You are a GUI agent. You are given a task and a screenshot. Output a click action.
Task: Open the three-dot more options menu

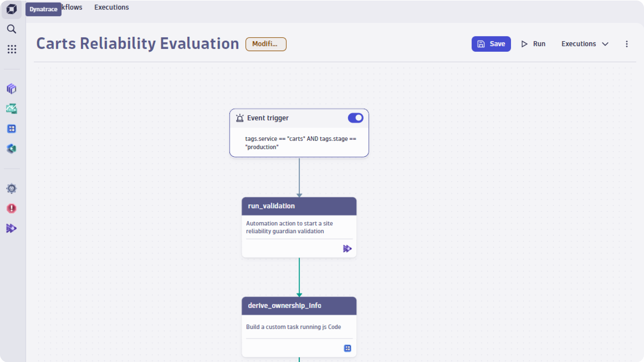pyautogui.click(x=627, y=44)
